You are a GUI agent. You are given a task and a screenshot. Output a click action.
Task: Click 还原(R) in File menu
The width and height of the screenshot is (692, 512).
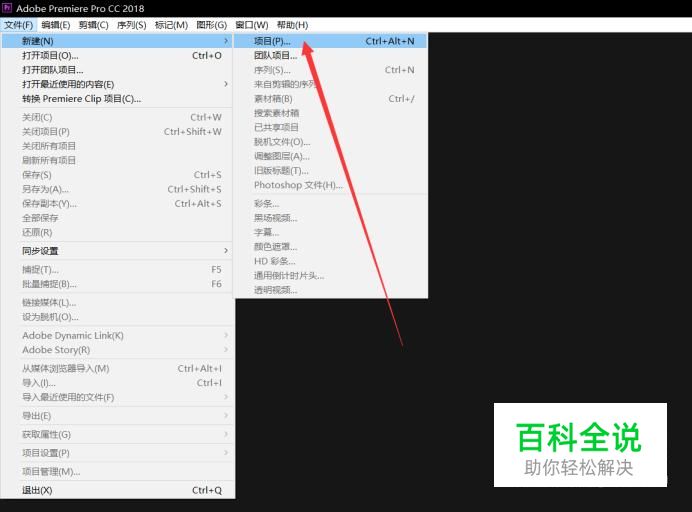click(117, 233)
